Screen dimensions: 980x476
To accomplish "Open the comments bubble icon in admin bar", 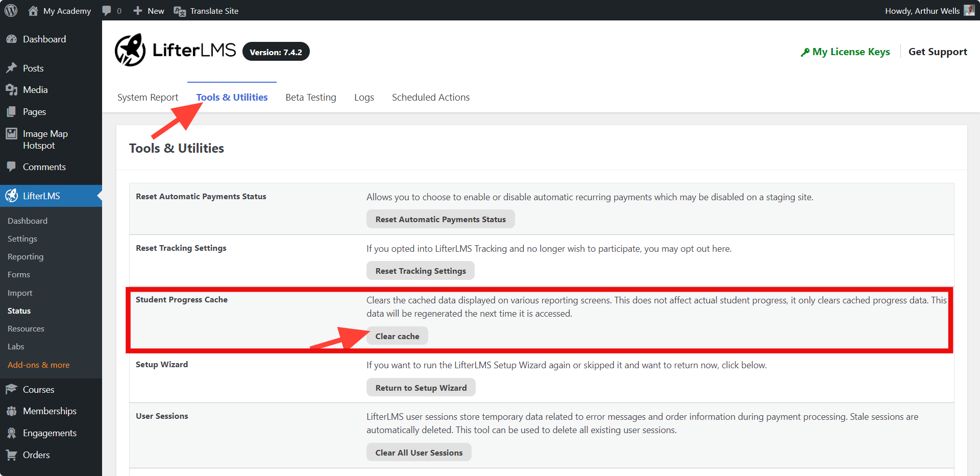I will click(x=107, y=11).
